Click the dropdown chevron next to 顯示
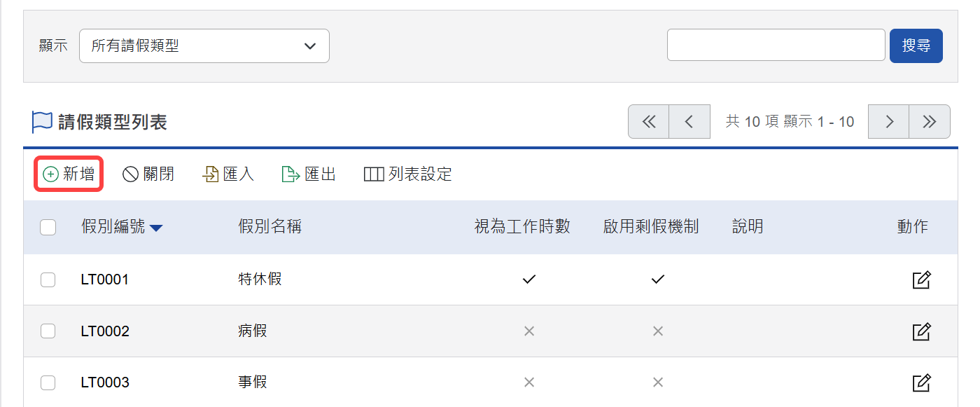 [310, 45]
